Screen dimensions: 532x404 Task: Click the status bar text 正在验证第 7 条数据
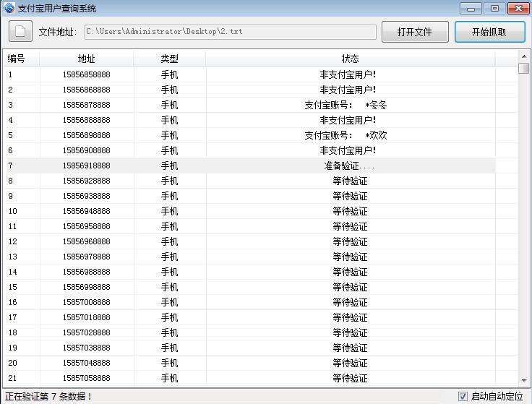point(48,396)
